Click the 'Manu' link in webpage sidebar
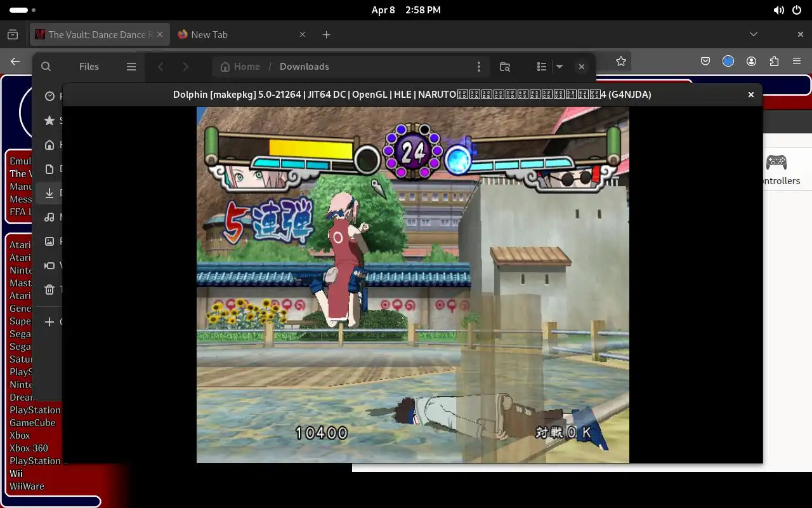 [x=21, y=186]
